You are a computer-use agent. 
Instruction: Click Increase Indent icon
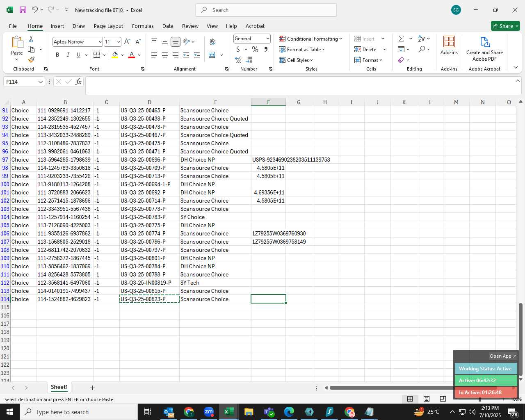(x=197, y=55)
